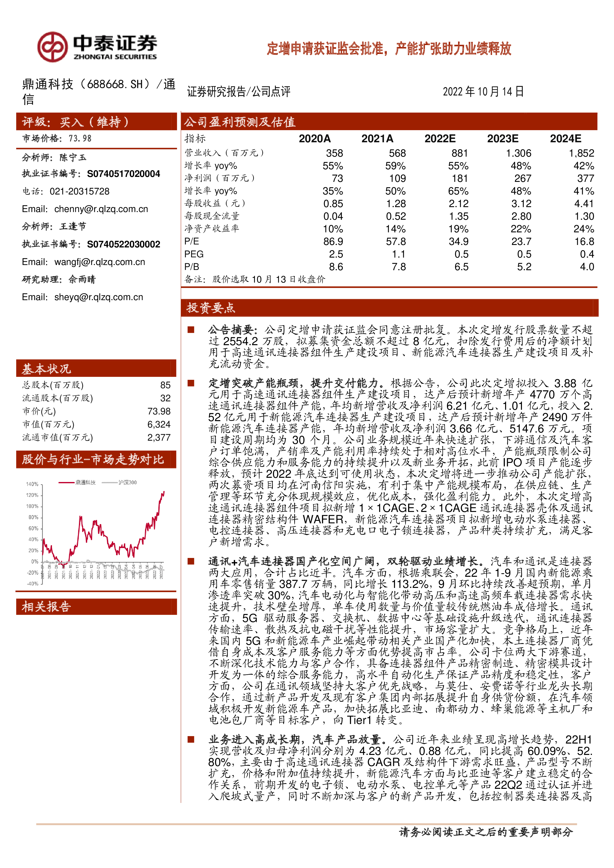The width and height of the screenshot is (614, 868).
Task: Select the 2020A column header
Action: click(x=315, y=139)
